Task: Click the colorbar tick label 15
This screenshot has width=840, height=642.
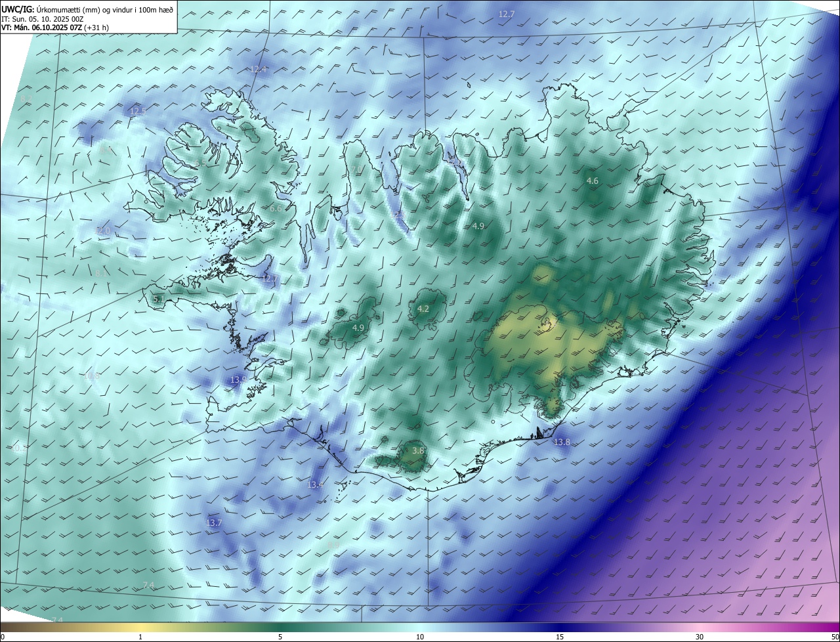Action: coord(560,637)
